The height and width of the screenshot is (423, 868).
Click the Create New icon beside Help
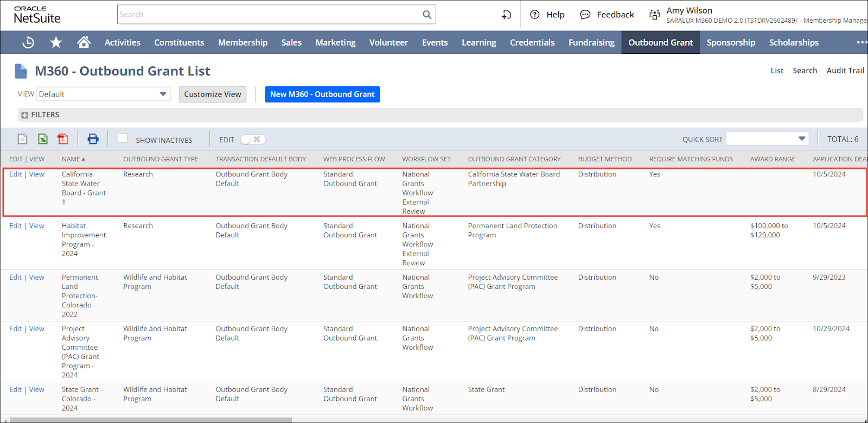[506, 15]
